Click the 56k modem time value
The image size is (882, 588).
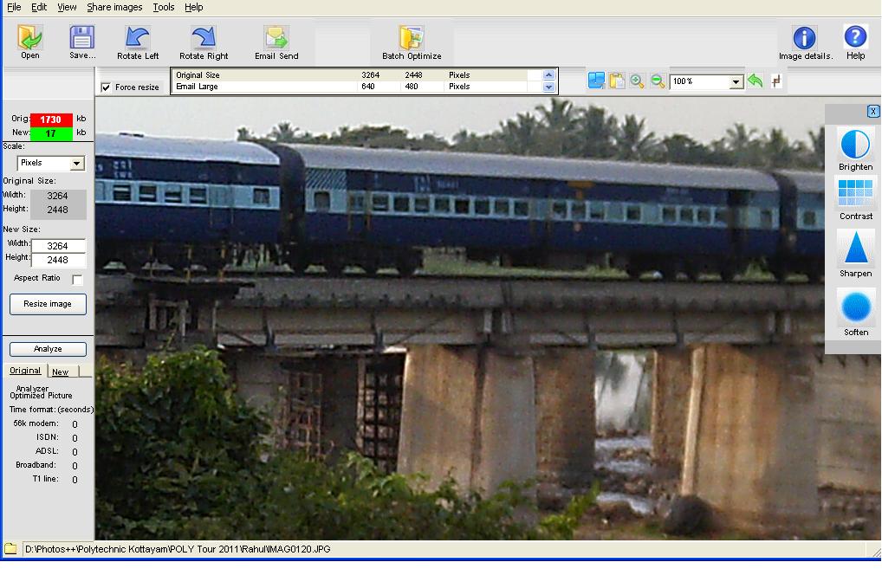pyautogui.click(x=75, y=424)
